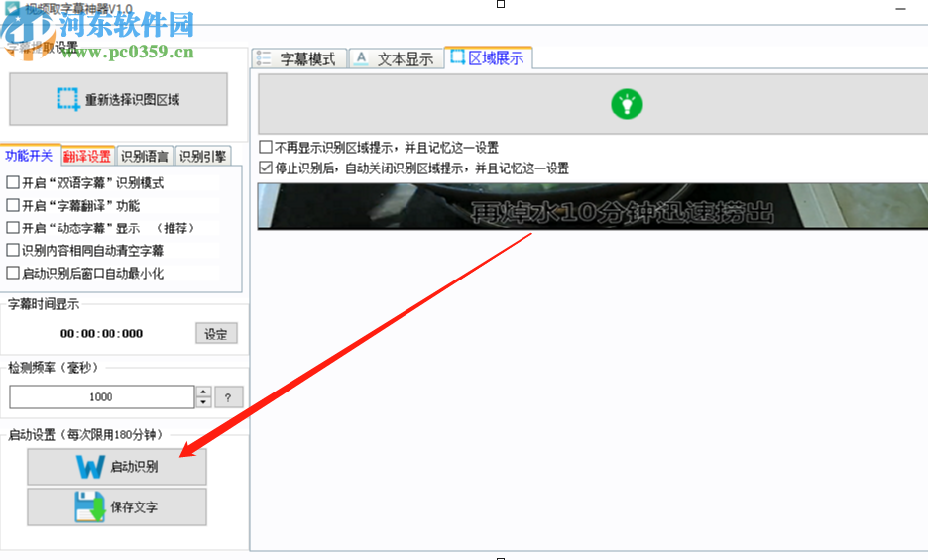Screen dimensions: 928x560
Task: Open the 翻译设置 tab
Action: (87, 156)
